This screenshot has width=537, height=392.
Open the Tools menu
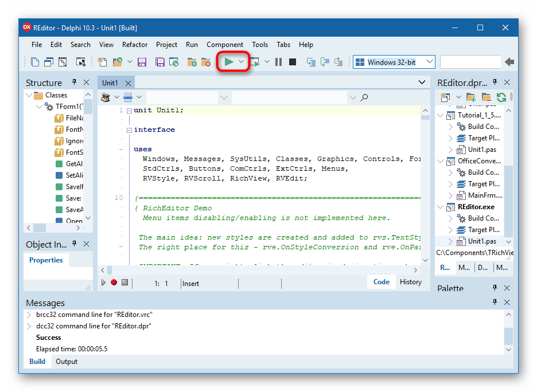click(x=260, y=45)
